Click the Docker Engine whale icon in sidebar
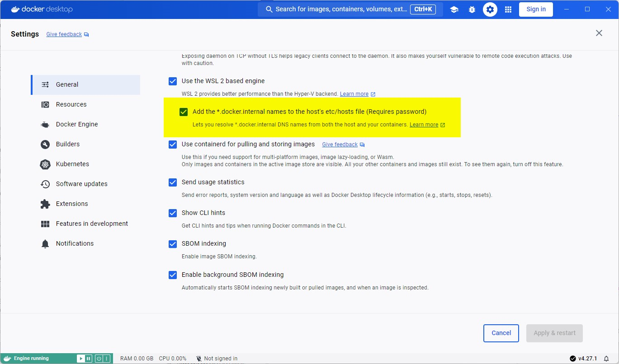 (x=45, y=124)
